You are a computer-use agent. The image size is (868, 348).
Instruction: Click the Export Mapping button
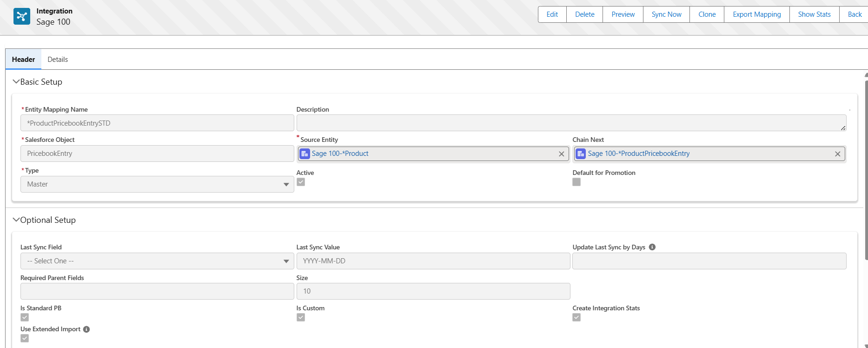(x=756, y=14)
